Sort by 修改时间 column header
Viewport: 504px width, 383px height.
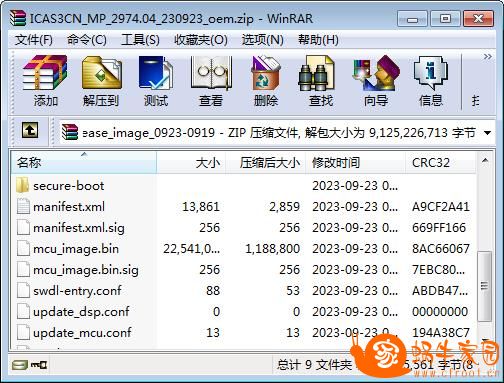coord(355,163)
